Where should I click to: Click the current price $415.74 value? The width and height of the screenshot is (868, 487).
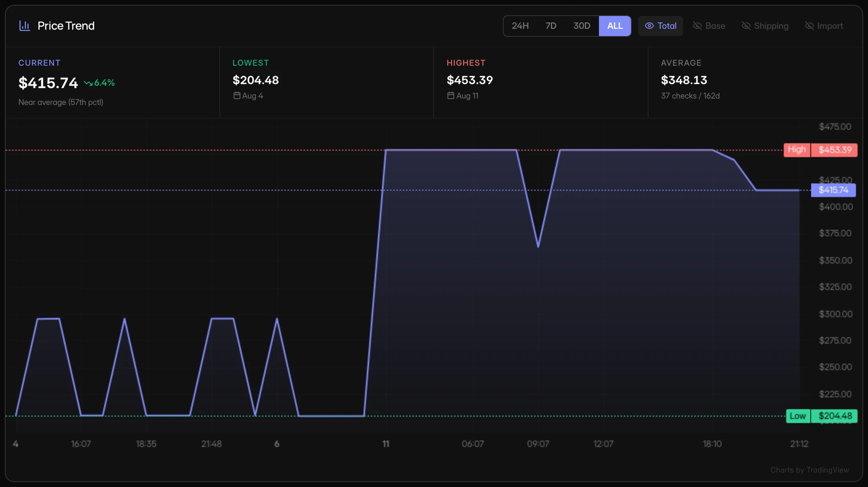(48, 83)
